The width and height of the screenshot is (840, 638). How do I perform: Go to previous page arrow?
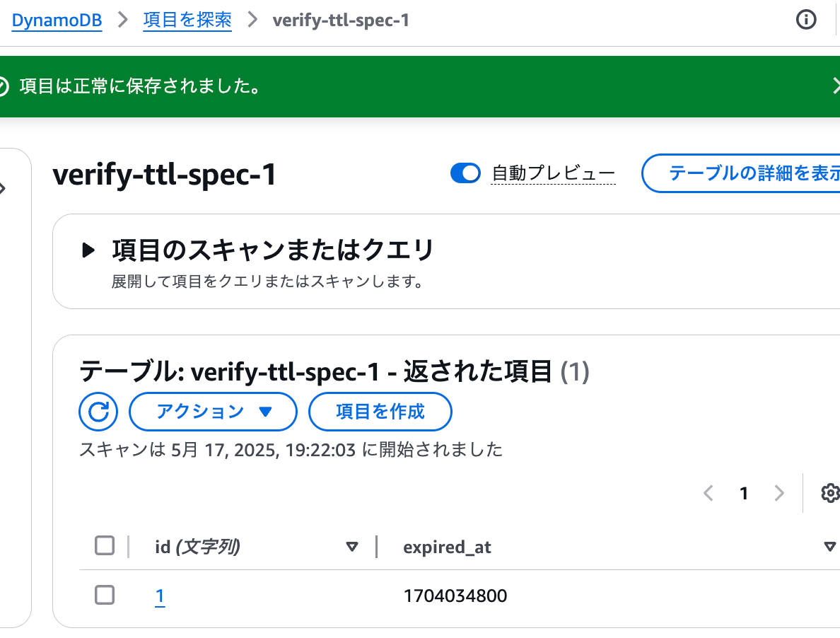(708, 493)
